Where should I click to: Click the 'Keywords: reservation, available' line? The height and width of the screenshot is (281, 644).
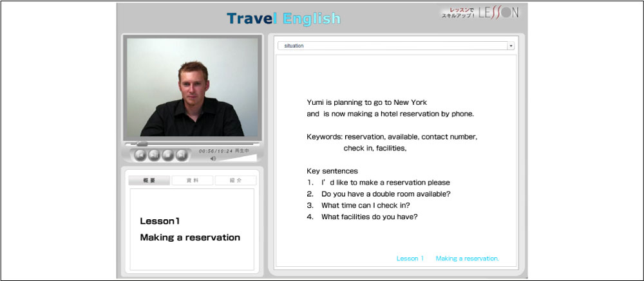392,137
